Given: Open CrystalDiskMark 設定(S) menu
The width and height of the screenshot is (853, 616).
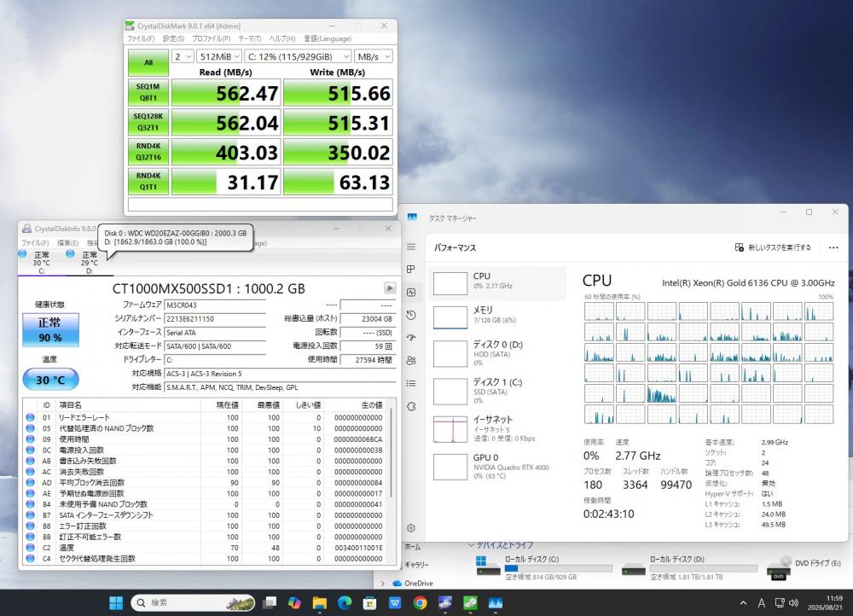Looking at the screenshot, I should click(x=173, y=38).
